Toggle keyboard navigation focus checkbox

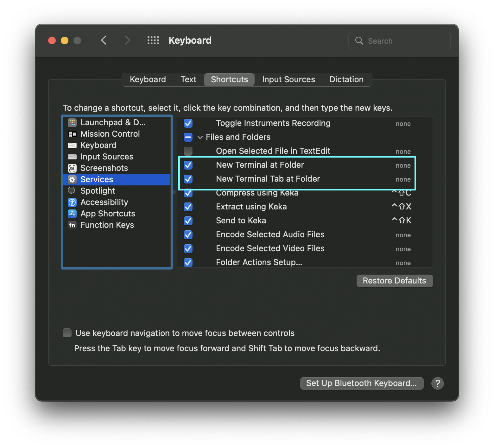[x=67, y=333]
